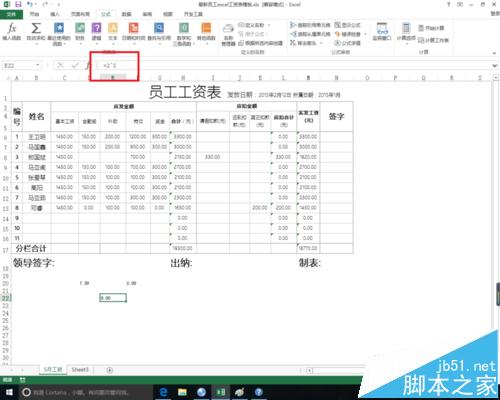Click Undo in quick access toolbar
The width and height of the screenshot is (500, 400).
pos(30,5)
